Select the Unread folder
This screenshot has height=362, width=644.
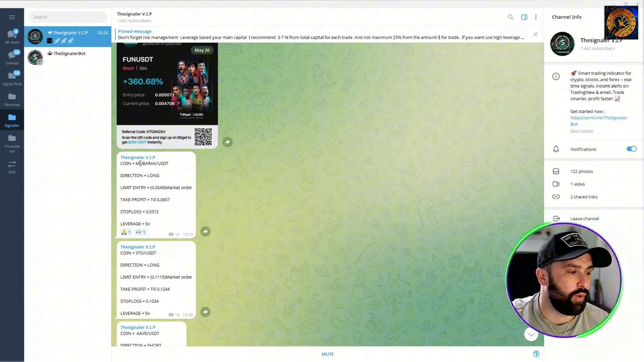[x=12, y=58]
